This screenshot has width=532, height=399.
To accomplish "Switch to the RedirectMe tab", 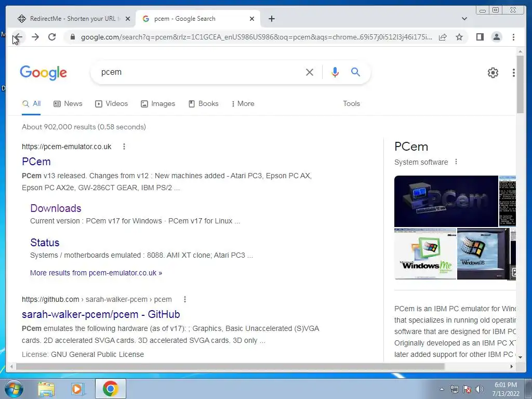I will coord(72,19).
